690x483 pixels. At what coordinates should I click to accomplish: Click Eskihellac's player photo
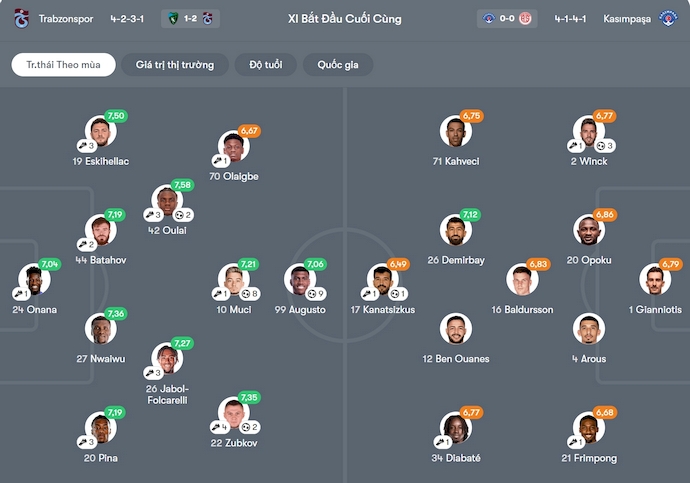point(101,132)
